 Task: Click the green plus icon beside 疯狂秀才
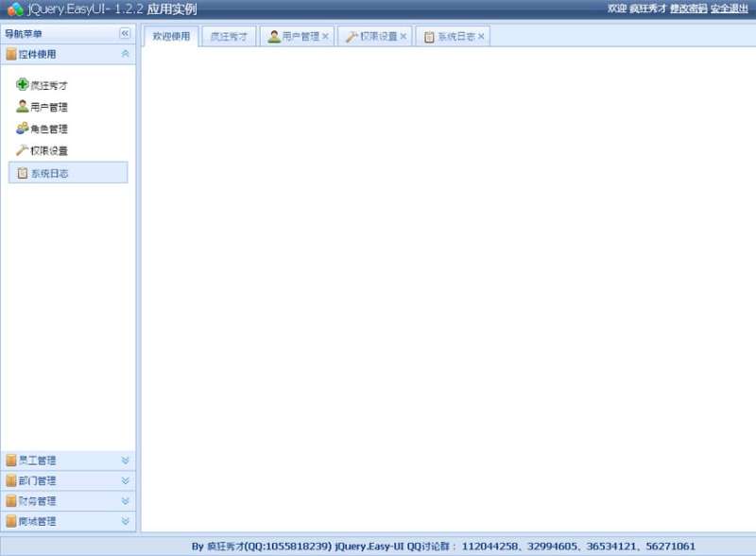click(x=23, y=85)
